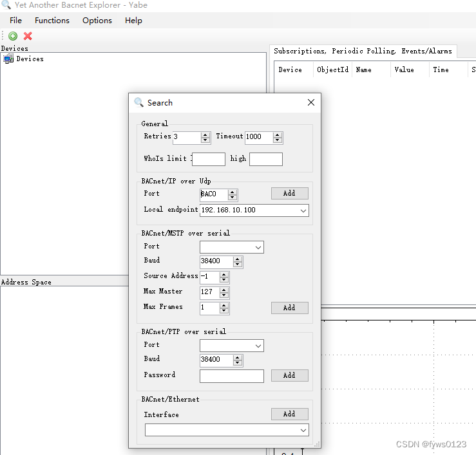Click the Udp Port stepper arrows
Viewport: 476px width, 455px height.
point(233,195)
